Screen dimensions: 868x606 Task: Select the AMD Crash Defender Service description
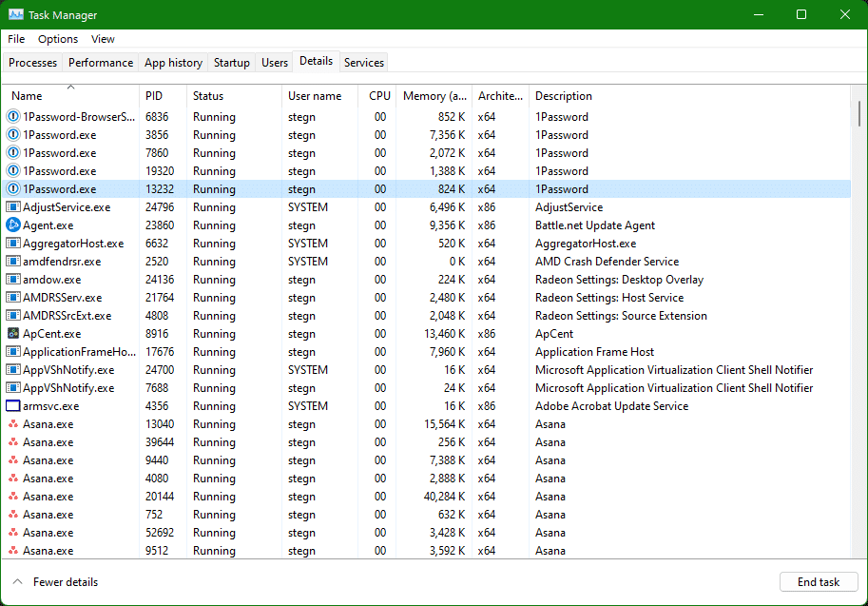[607, 262]
